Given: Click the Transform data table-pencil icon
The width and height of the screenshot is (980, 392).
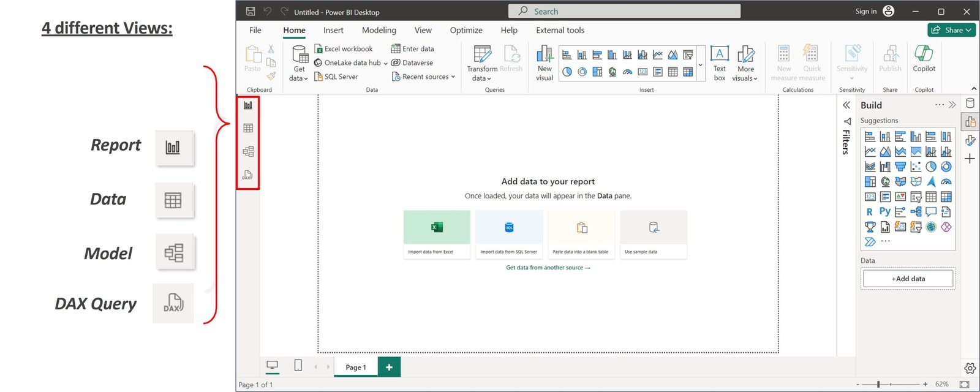Looking at the screenshot, I should click(x=483, y=54).
